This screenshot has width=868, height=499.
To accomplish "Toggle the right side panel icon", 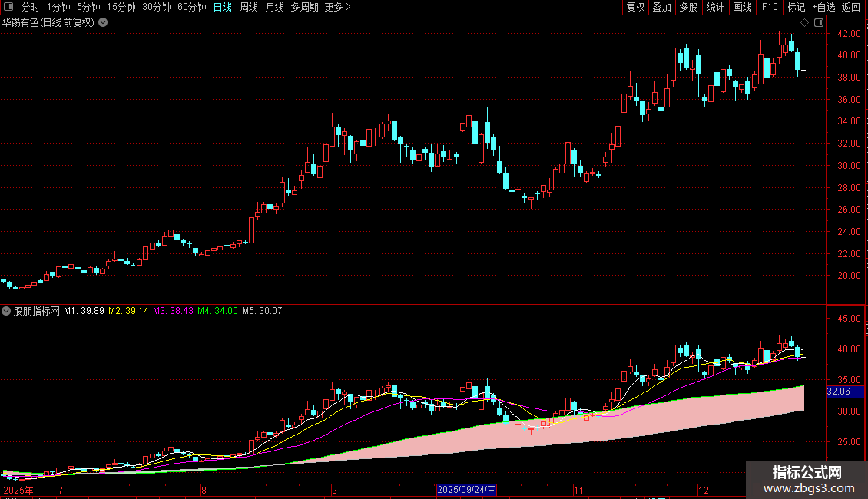I will click(819, 23).
